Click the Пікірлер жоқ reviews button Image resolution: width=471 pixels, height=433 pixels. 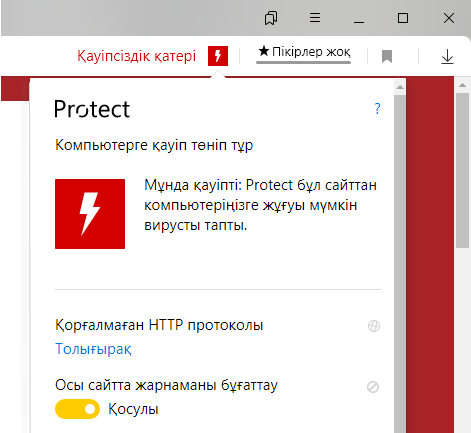point(304,52)
